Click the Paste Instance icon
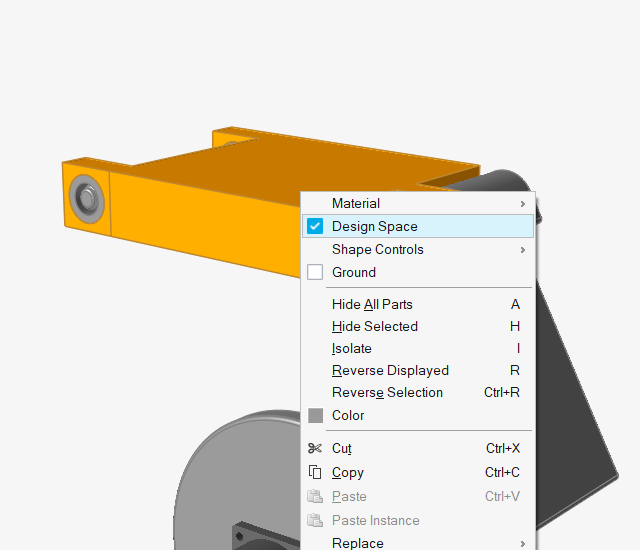 (x=315, y=520)
